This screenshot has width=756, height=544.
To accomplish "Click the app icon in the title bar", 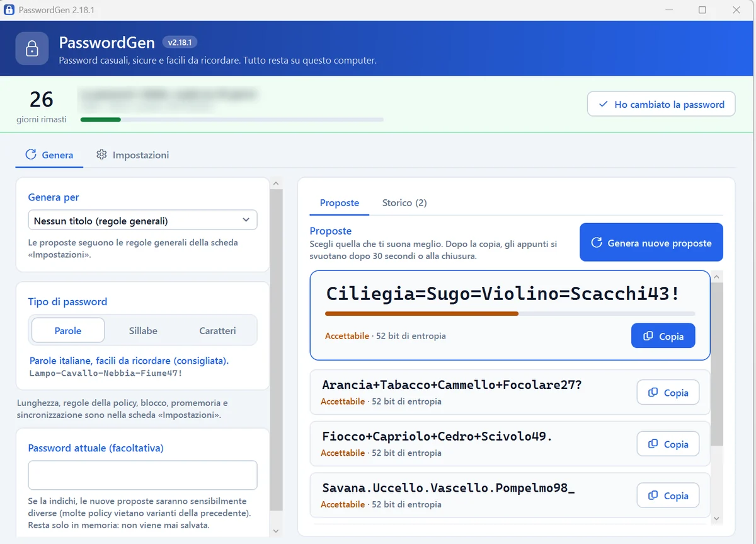I will pyautogui.click(x=9, y=10).
